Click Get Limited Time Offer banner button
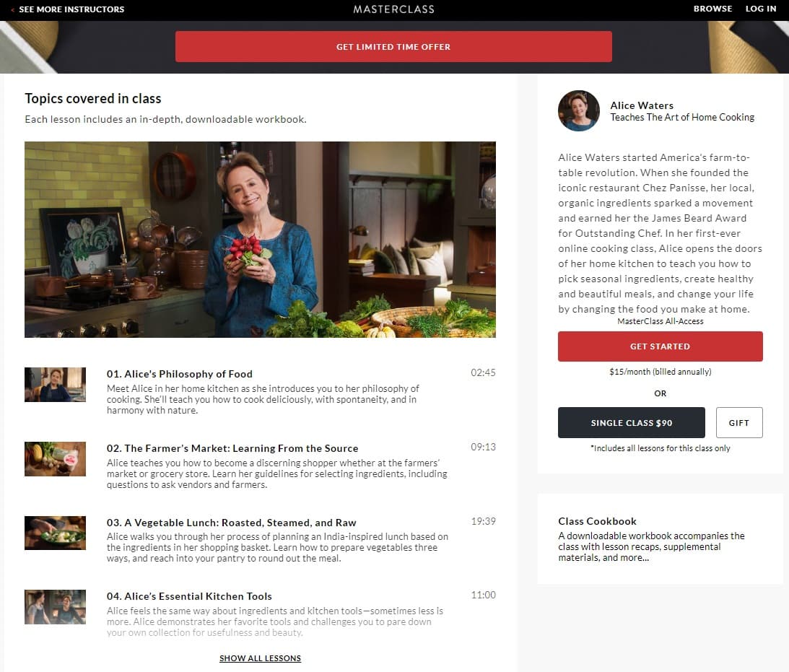The width and height of the screenshot is (789, 672). pos(393,47)
